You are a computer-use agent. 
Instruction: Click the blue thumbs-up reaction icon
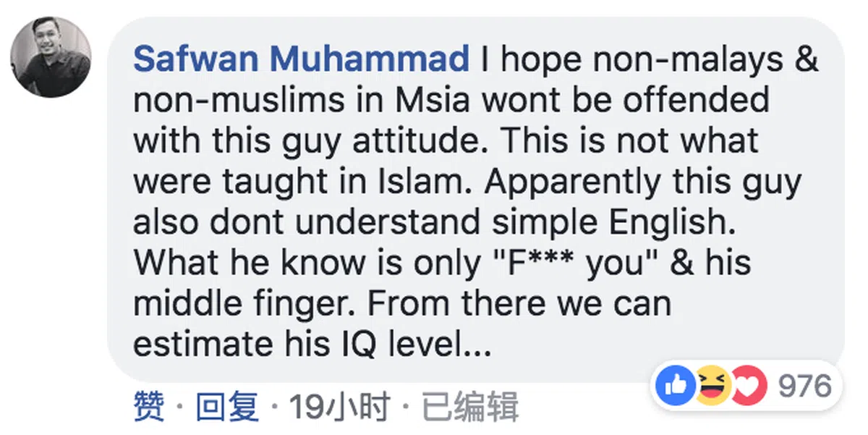[x=673, y=386]
